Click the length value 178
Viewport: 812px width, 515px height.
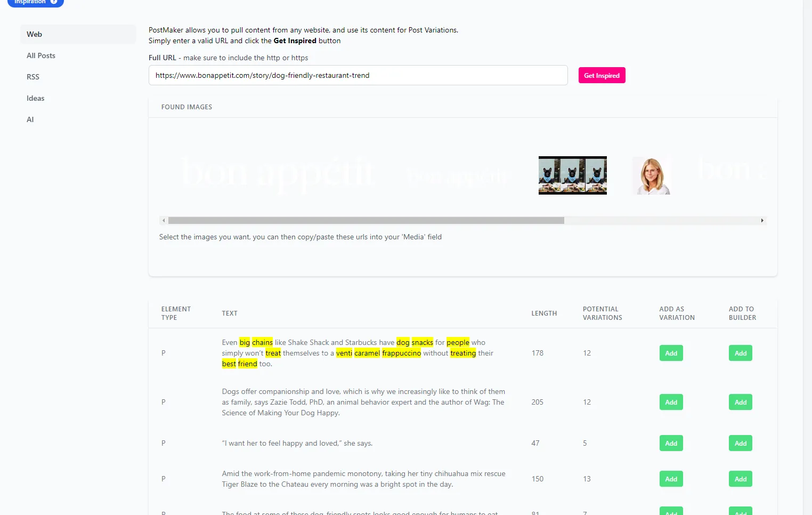tap(537, 353)
